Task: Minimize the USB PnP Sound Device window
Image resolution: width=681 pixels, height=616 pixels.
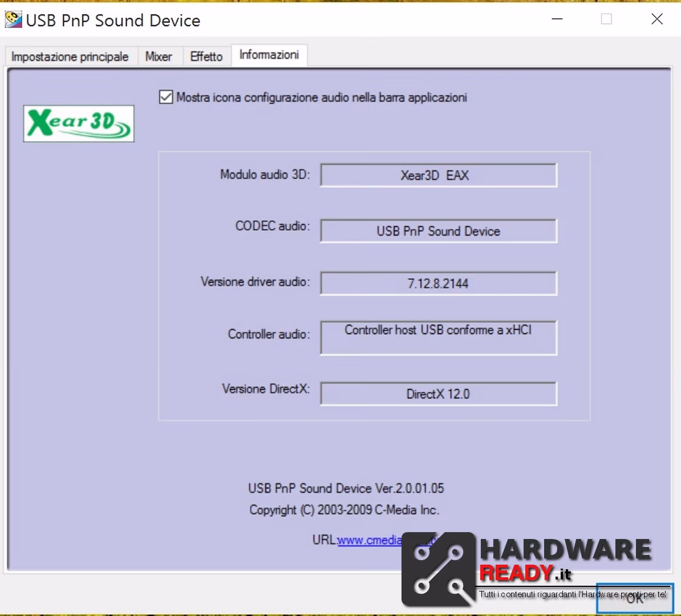Action: [x=557, y=19]
